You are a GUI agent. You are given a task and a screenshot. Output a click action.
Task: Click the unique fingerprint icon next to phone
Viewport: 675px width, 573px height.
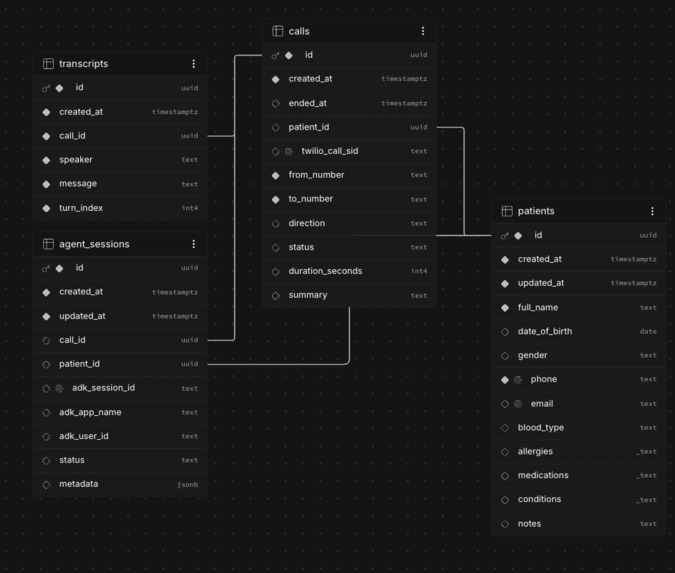518,379
